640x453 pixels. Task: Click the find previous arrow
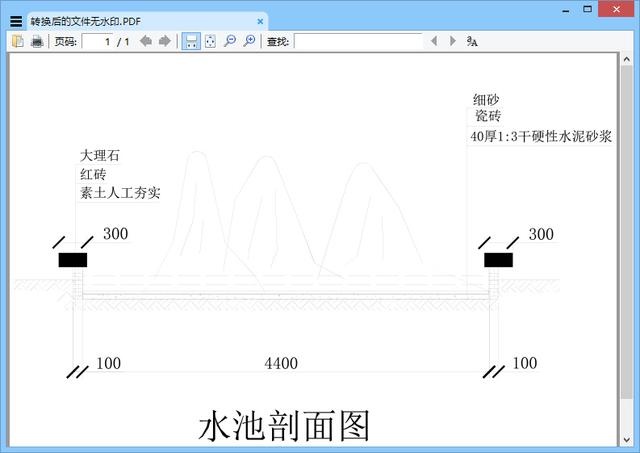click(434, 41)
